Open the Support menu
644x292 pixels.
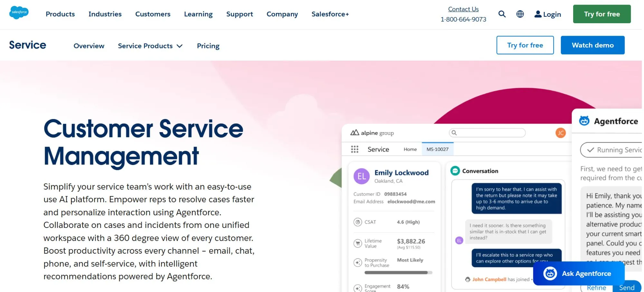click(240, 14)
